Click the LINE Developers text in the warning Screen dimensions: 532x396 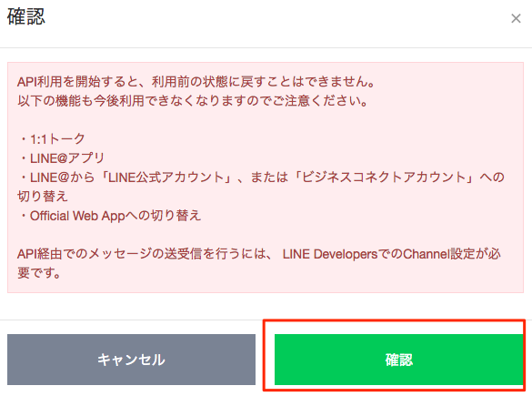coord(330,254)
